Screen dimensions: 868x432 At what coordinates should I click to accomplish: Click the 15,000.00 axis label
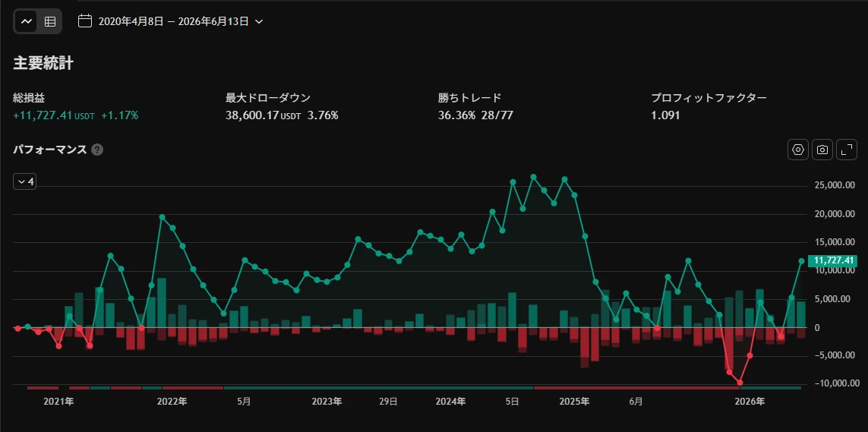point(835,242)
